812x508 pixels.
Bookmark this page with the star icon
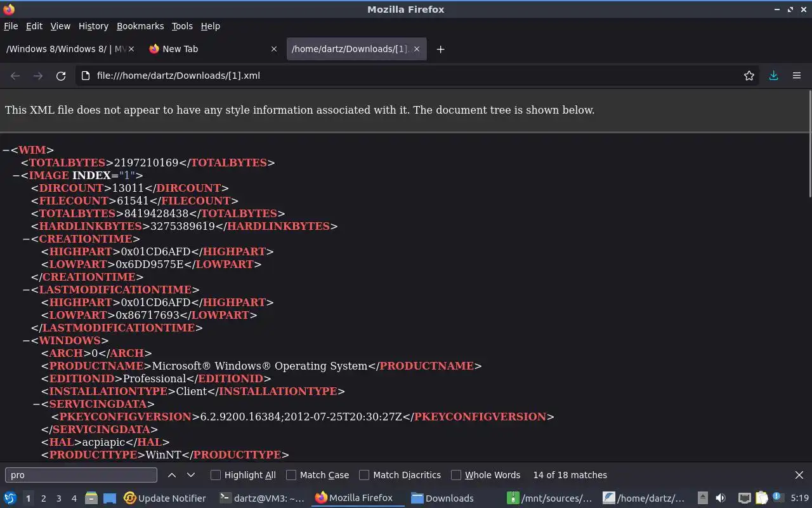(749, 76)
